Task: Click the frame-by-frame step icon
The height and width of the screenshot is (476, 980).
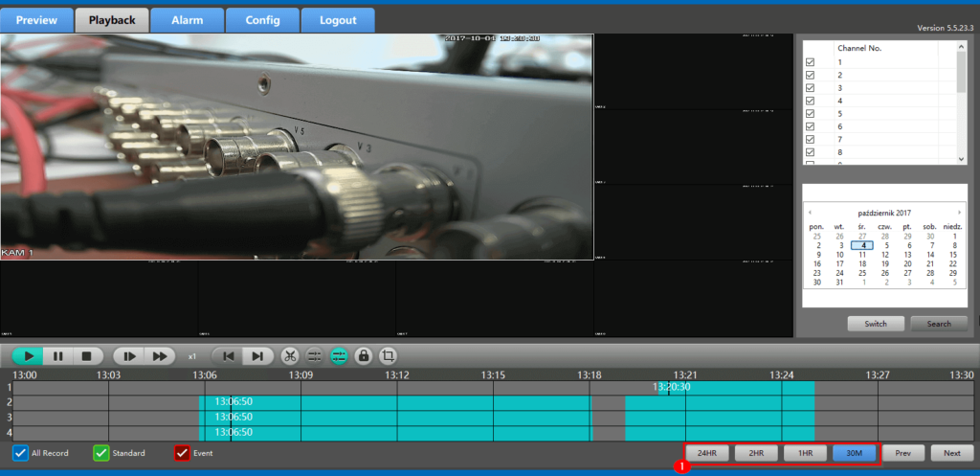Action: pyautogui.click(x=128, y=355)
